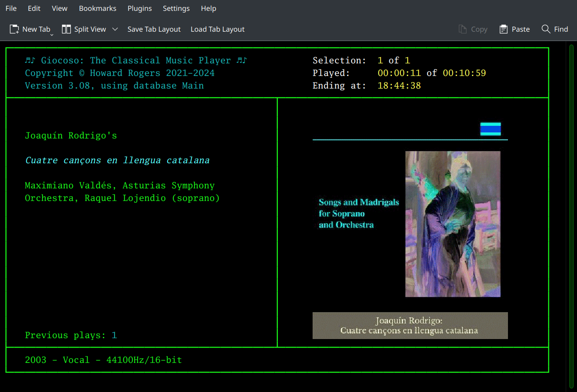Open the Settings menu

[176, 8]
